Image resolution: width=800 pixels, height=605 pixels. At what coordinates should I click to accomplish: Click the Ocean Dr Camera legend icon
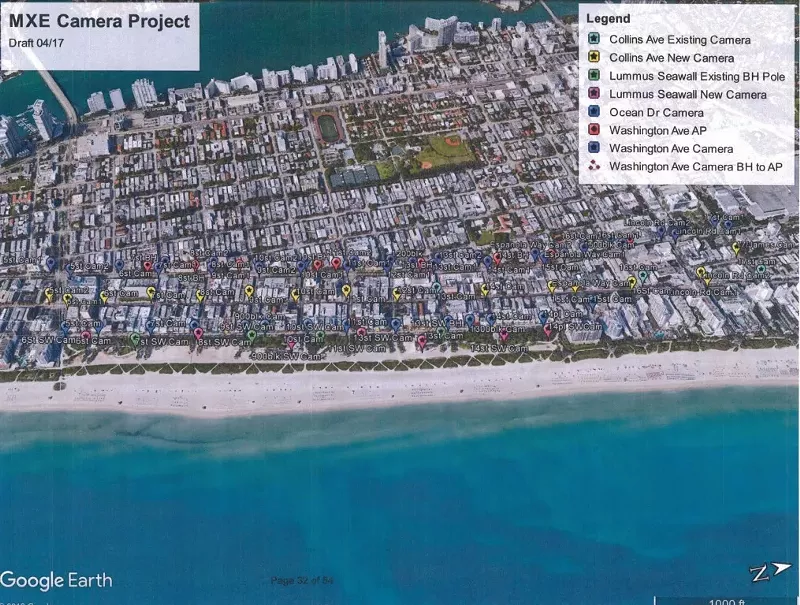point(593,112)
